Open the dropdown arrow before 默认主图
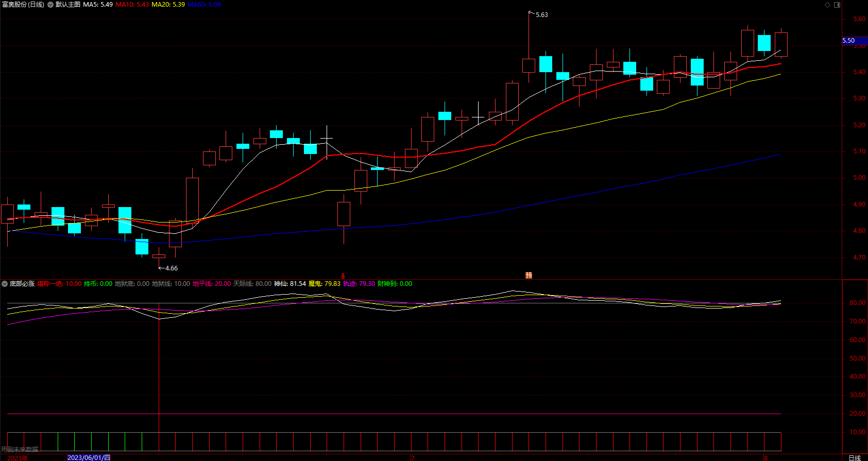This screenshot has width=868, height=461. 50,5
